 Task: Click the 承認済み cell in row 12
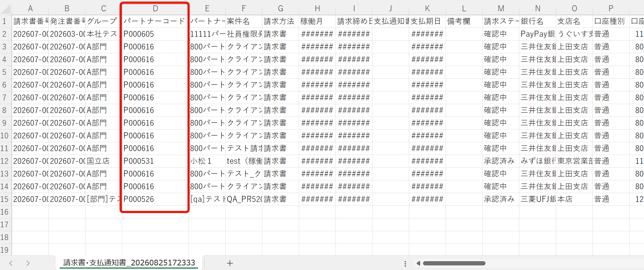[x=501, y=161]
